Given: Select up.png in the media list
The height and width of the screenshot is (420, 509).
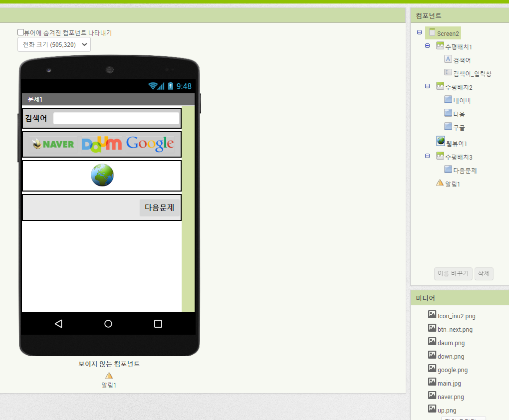Looking at the screenshot, I should tap(447, 410).
